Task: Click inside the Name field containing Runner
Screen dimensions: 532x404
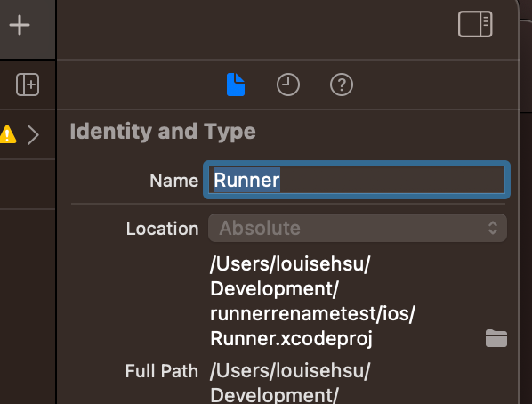Action: click(357, 180)
